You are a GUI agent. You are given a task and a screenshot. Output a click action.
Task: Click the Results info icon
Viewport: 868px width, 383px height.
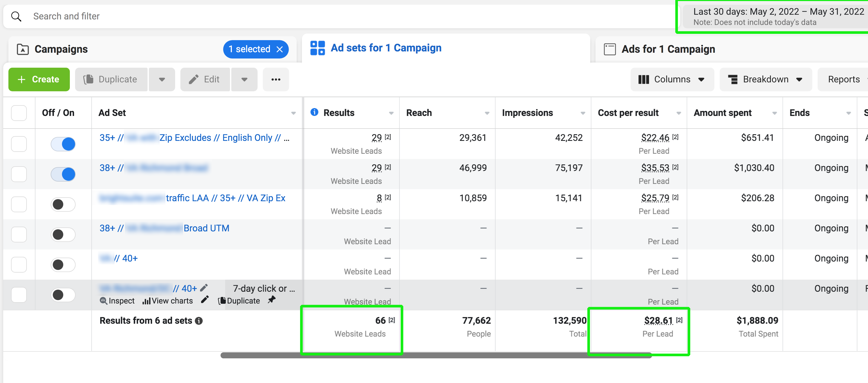314,112
